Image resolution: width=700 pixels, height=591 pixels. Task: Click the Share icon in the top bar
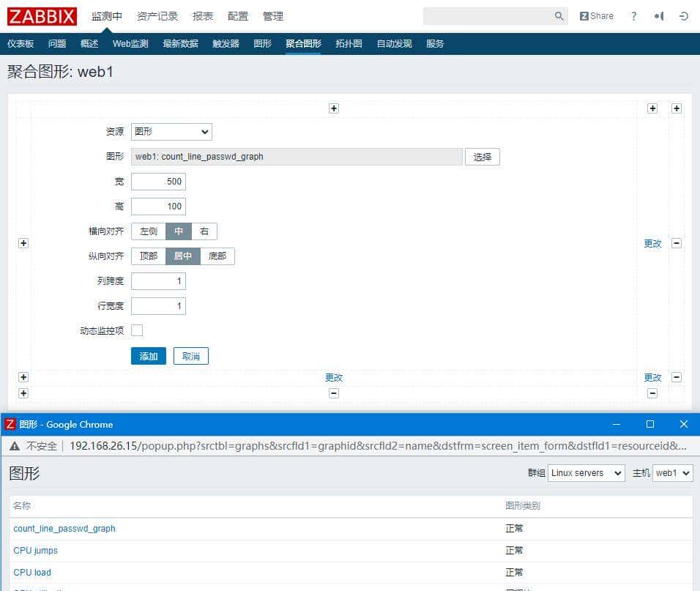596,15
